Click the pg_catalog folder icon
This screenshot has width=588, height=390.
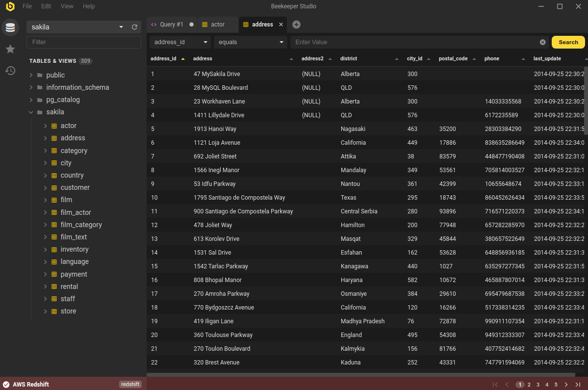(40, 100)
